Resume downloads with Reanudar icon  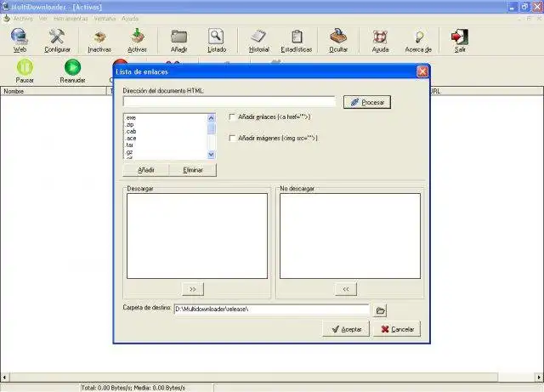point(72,71)
